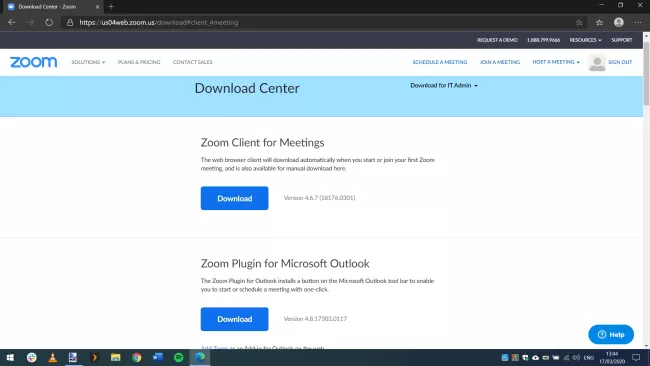Open Plans & Pricing menu item
The height and width of the screenshot is (366, 650).
coord(139,62)
